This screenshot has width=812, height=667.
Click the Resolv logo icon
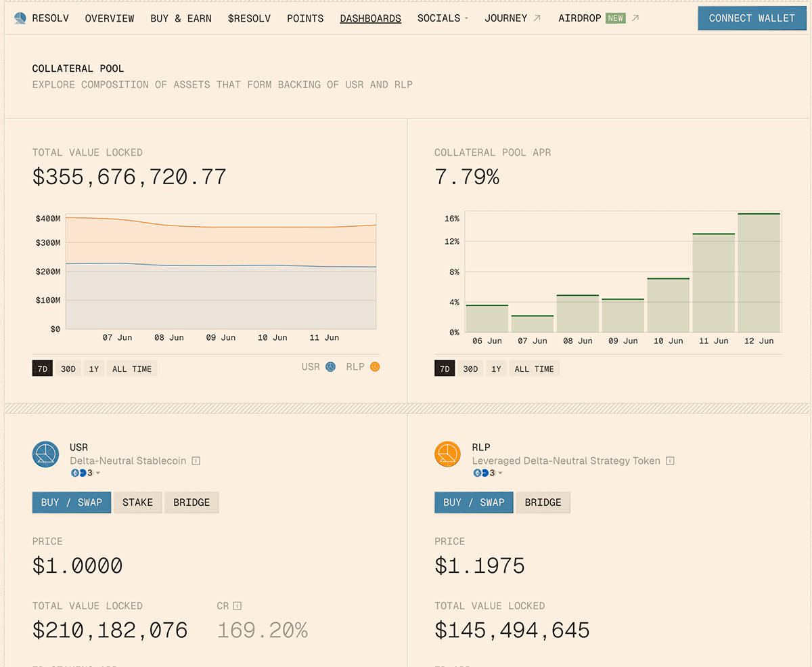[x=21, y=18]
